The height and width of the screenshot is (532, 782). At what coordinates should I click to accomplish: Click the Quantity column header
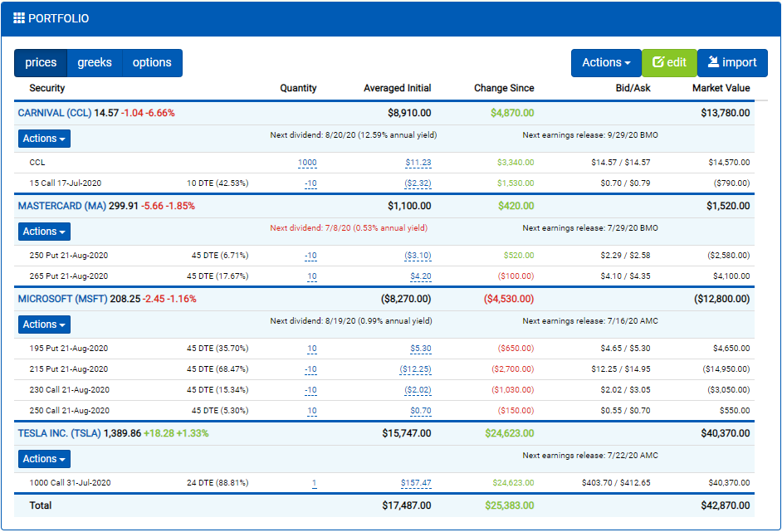pos(298,88)
